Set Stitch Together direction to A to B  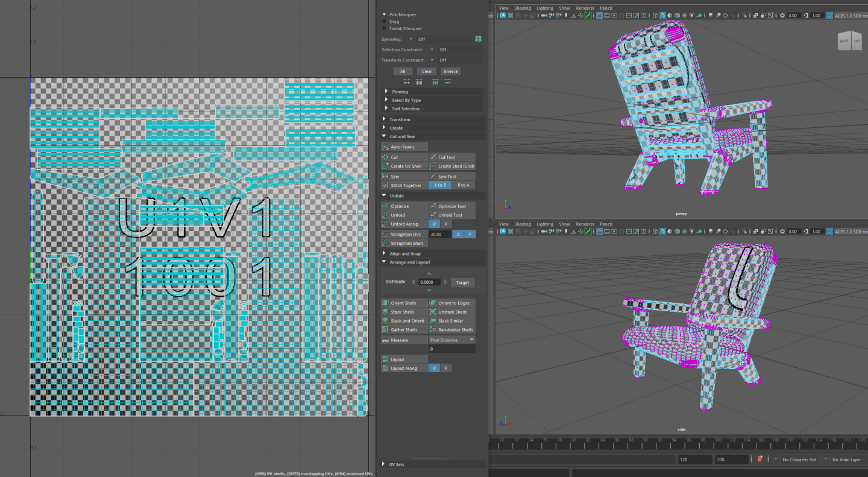point(440,185)
